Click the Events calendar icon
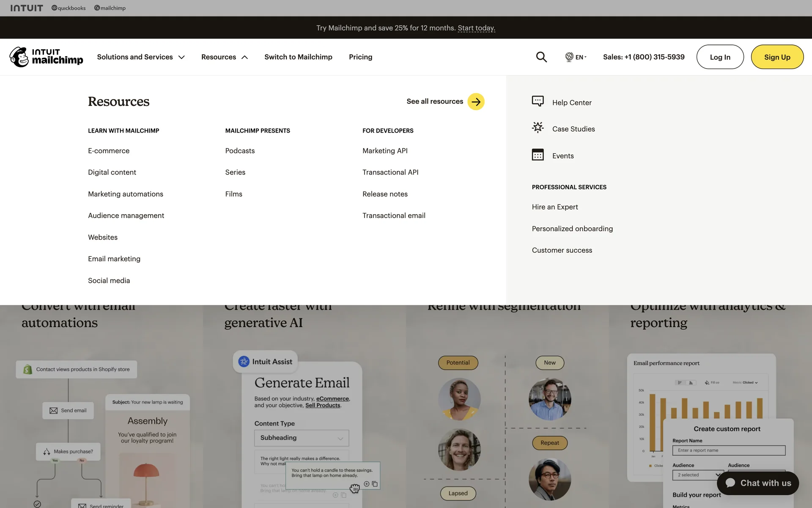This screenshot has height=508, width=812. point(538,155)
